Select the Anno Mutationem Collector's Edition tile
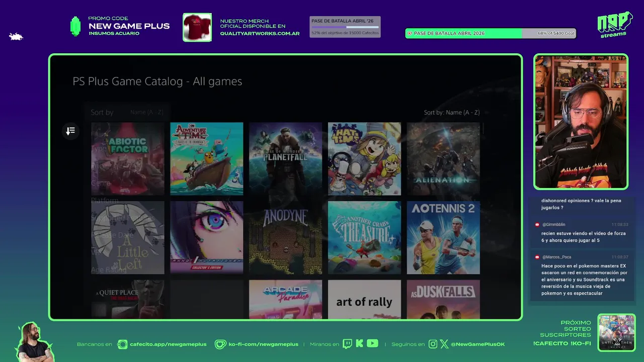Screen dimensions: 644x362 tap(206, 238)
